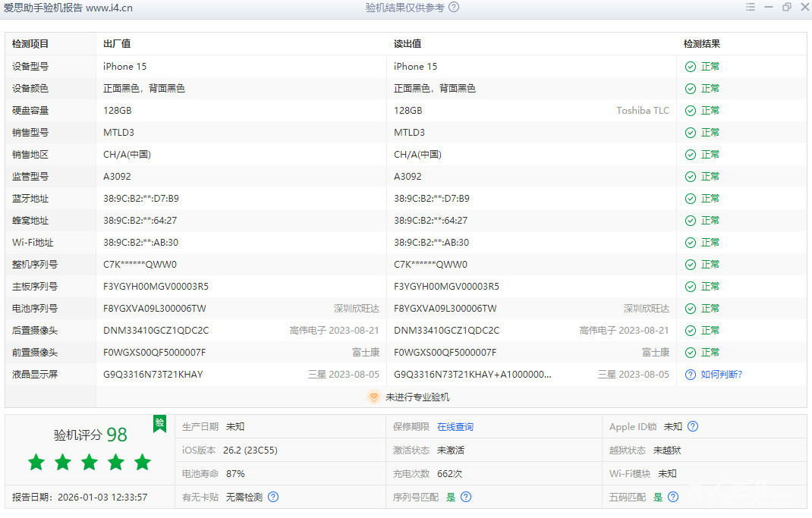Click the question icon in 液晶显示屏 row
Viewport: 812px width, 518px height.
pyautogui.click(x=691, y=375)
